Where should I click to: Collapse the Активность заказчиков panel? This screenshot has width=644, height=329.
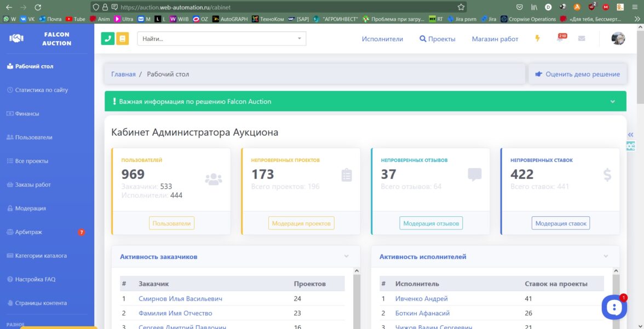[346, 256]
